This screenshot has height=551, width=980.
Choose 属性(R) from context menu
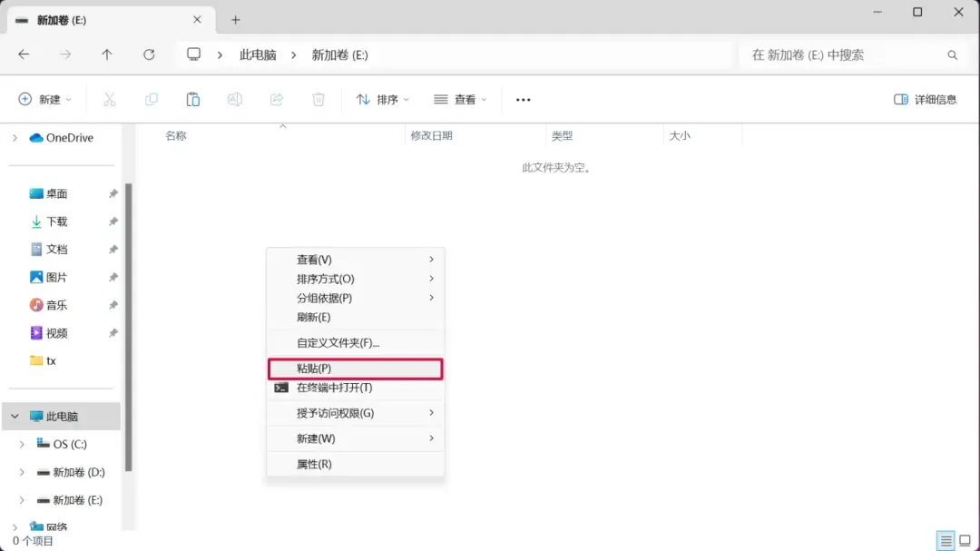pos(356,464)
